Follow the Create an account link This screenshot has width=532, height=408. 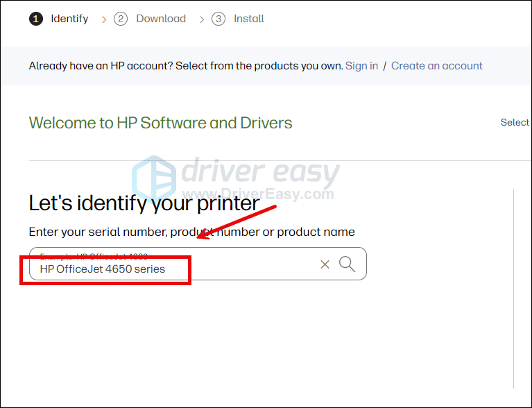[436, 66]
